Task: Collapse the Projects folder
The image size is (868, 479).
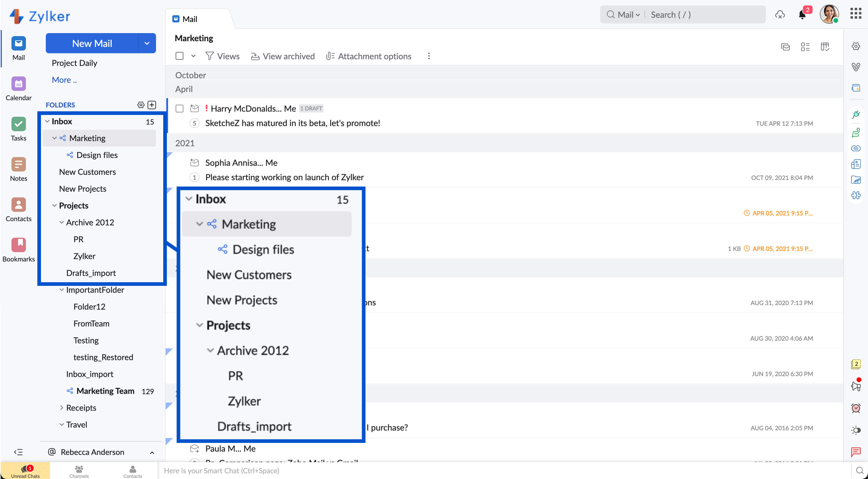Action: (54, 205)
